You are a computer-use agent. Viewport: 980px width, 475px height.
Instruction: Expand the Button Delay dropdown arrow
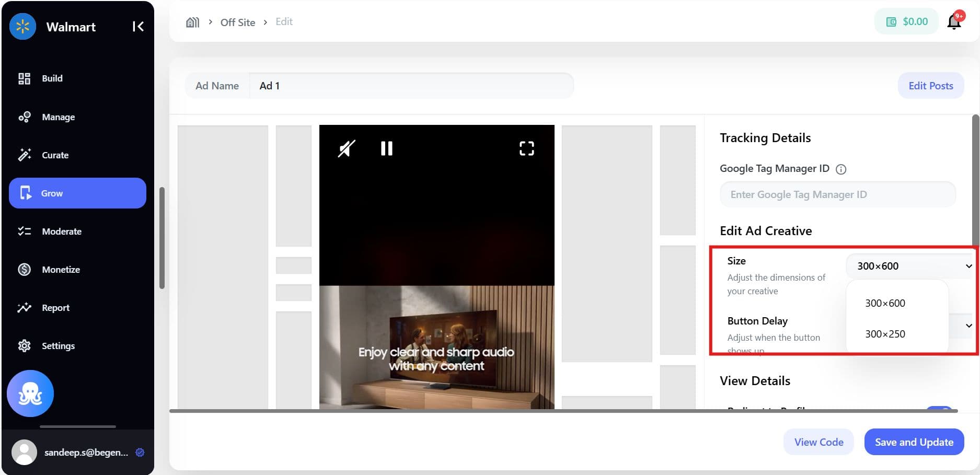969,326
